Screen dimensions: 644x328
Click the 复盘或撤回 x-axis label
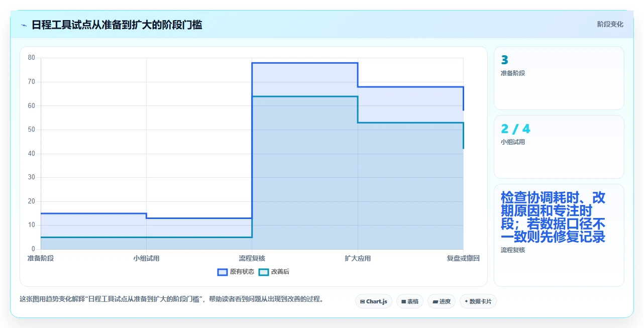click(x=463, y=258)
